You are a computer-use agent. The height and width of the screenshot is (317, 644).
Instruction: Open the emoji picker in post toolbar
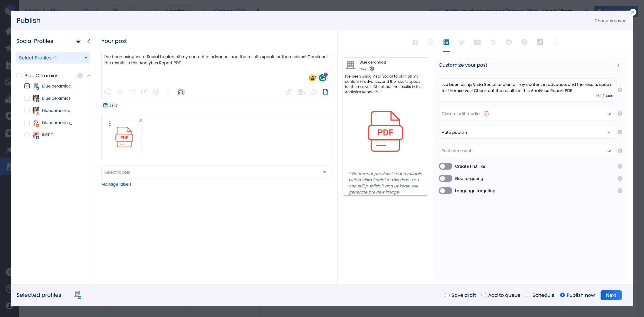click(x=107, y=92)
